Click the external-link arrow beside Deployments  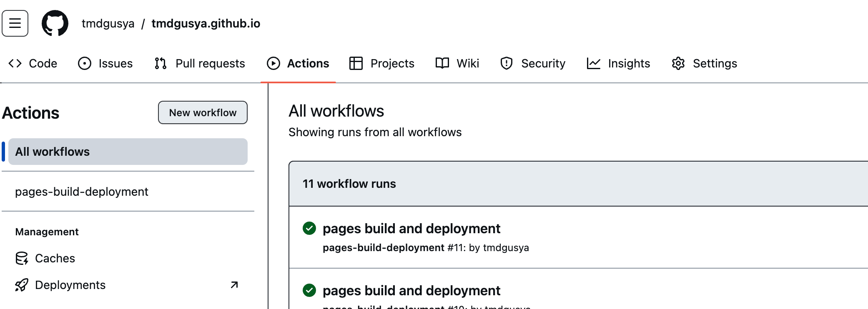tap(234, 285)
